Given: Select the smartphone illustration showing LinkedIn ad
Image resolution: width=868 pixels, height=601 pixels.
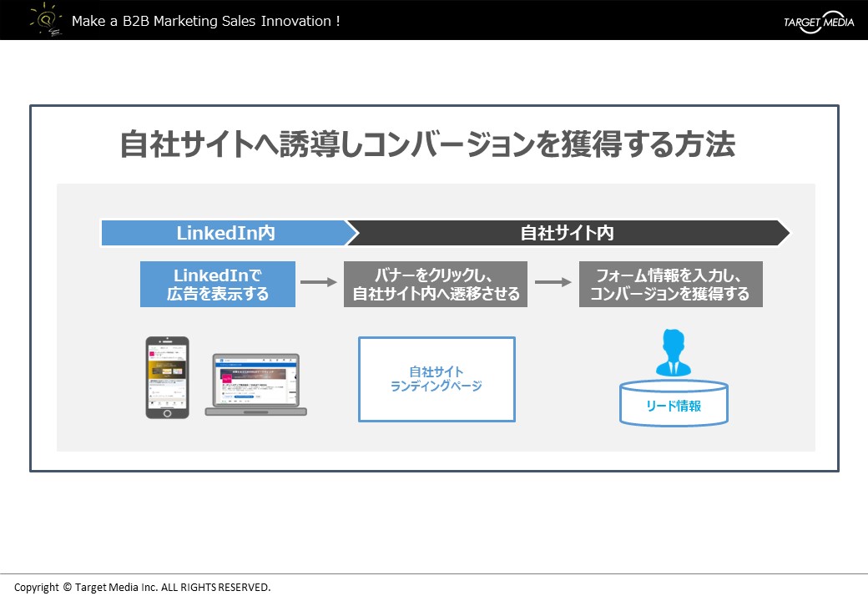Looking at the screenshot, I should point(167,377).
